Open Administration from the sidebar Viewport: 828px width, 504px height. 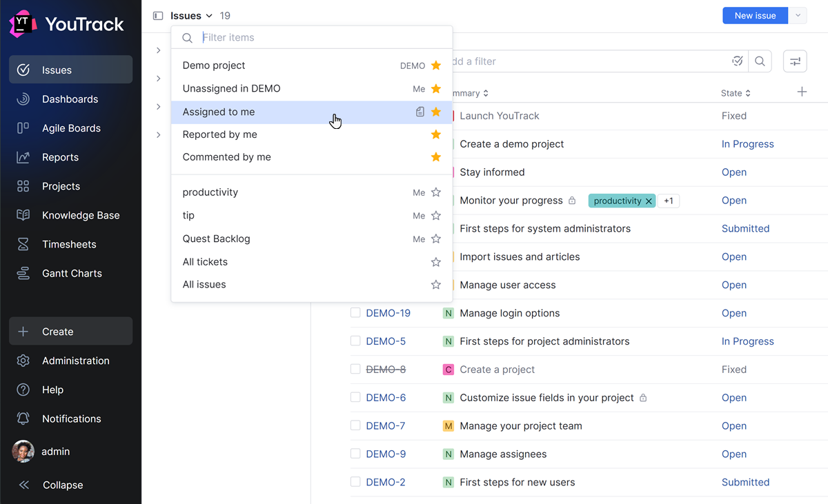(x=76, y=361)
